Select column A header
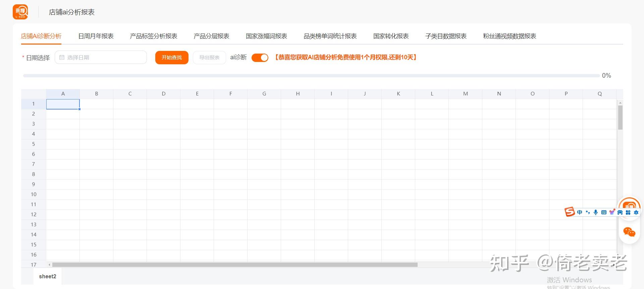 click(63, 94)
